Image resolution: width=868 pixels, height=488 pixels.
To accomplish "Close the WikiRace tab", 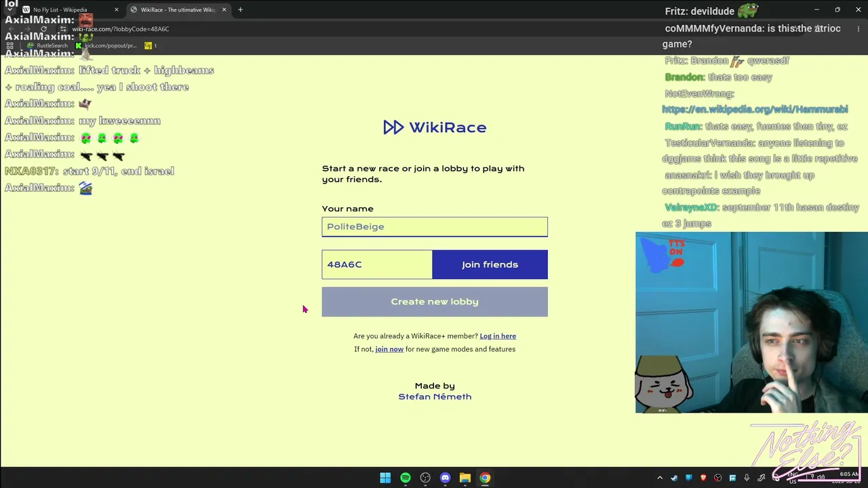I will [224, 9].
